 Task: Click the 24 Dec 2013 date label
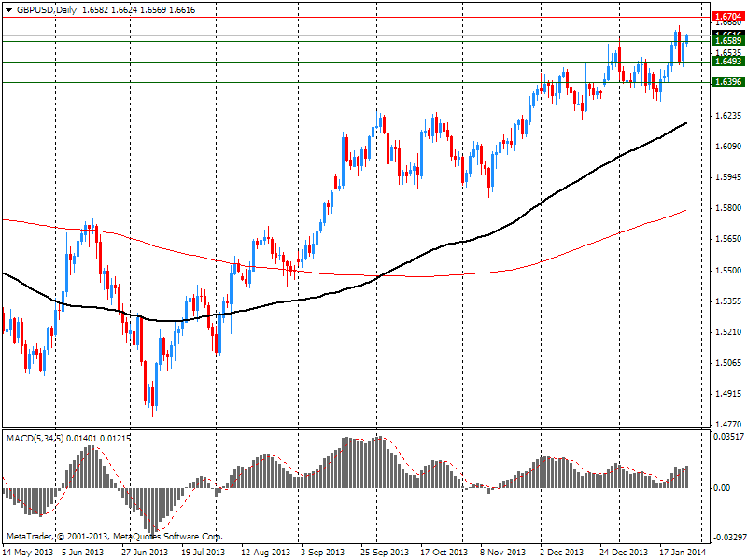coord(623,552)
